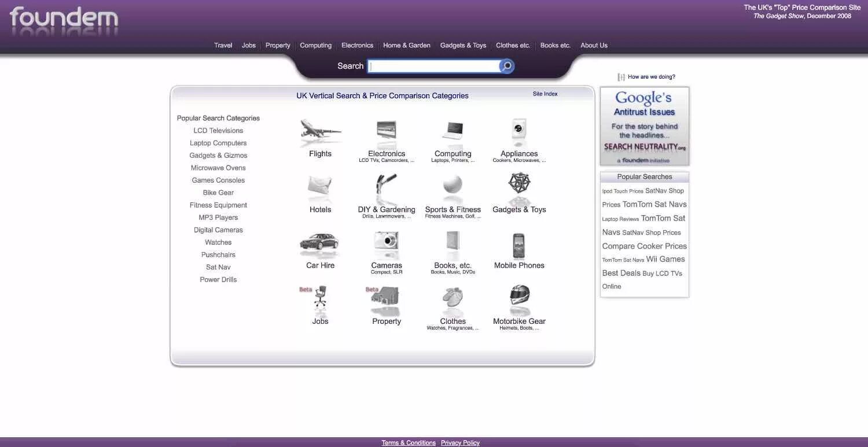Viewport: 868px width, 447px height.
Task: Open the Google's Antitrust Issues banner
Action: point(645,127)
